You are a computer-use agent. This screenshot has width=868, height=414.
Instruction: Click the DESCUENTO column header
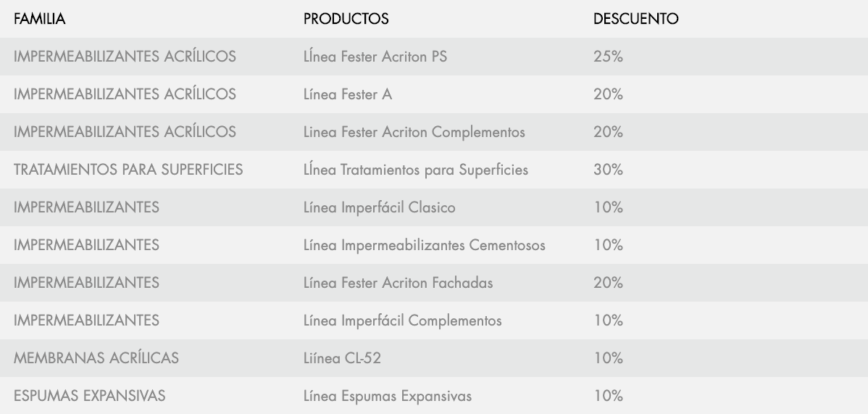coord(635,20)
